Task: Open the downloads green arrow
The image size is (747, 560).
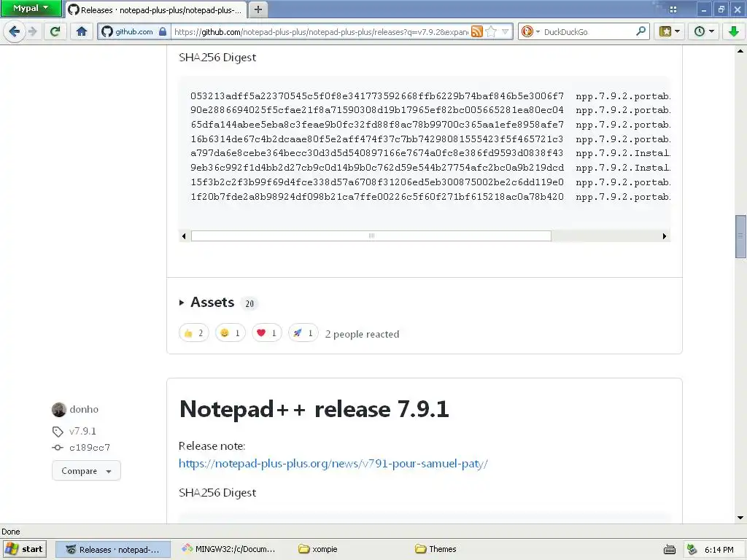Action: point(734,31)
